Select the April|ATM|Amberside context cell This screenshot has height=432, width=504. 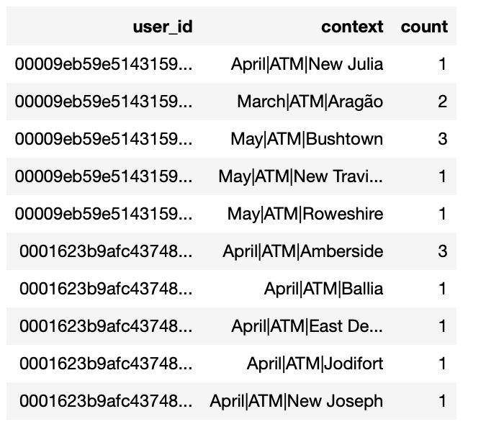coord(303,251)
